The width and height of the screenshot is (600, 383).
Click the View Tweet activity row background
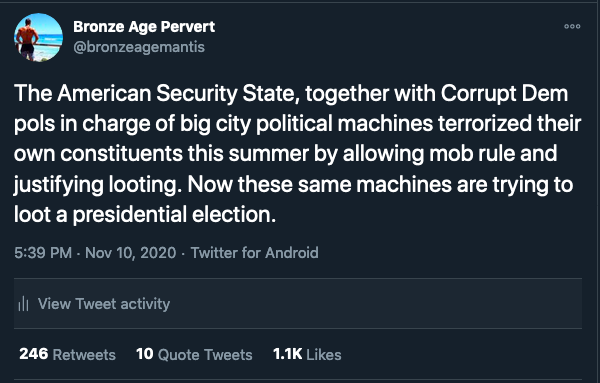coord(298,303)
